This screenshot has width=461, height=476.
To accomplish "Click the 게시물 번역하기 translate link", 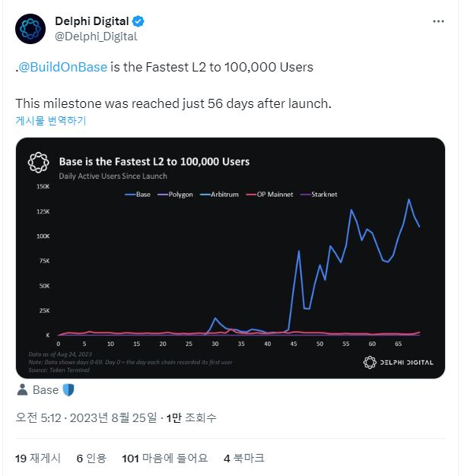I will (x=50, y=121).
